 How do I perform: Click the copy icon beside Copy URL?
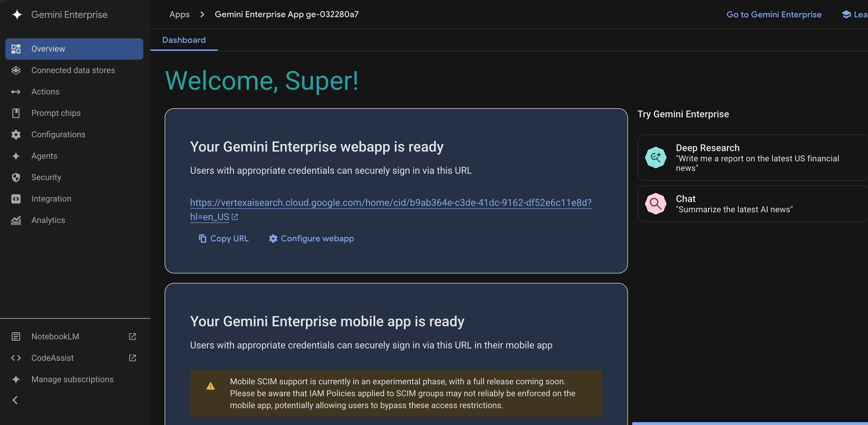(202, 239)
